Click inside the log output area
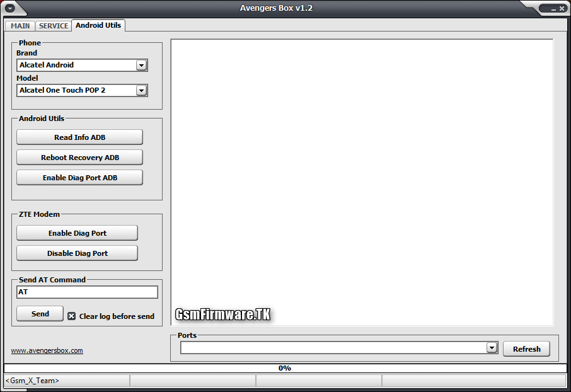This screenshot has width=571, height=392. point(362,182)
